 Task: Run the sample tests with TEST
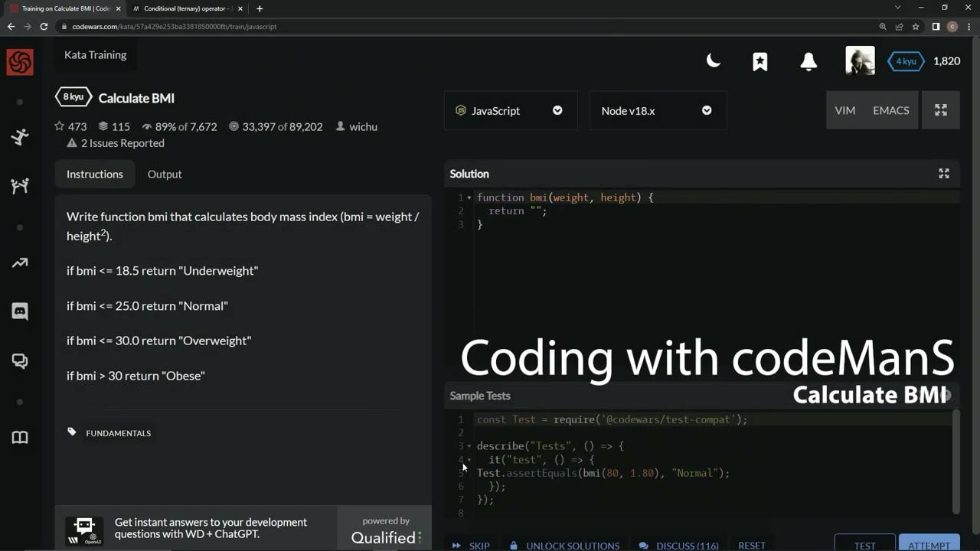[x=864, y=543]
